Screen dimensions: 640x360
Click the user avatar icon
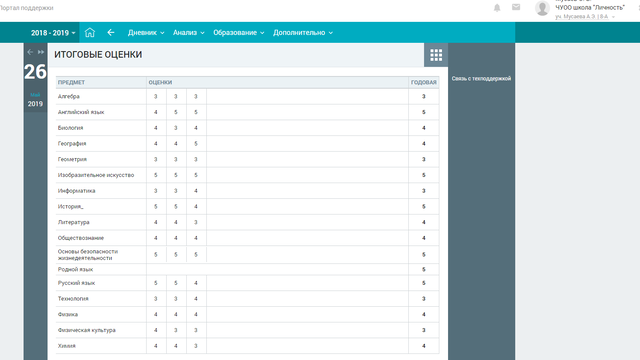[542, 8]
